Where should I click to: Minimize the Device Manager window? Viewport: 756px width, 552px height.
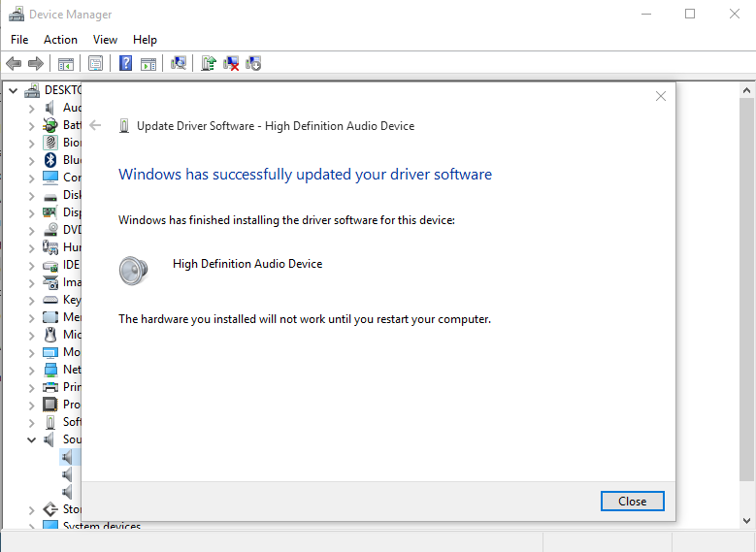[646, 14]
